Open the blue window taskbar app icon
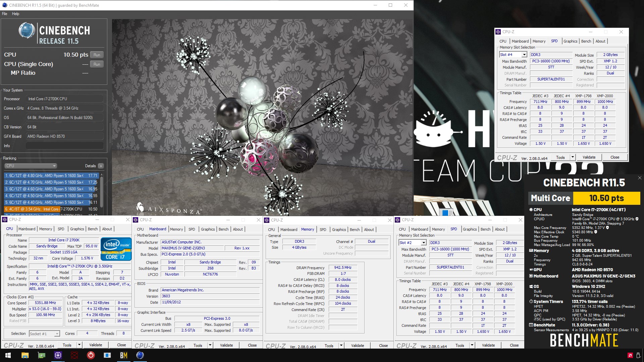The image size is (644, 362). click(107, 355)
